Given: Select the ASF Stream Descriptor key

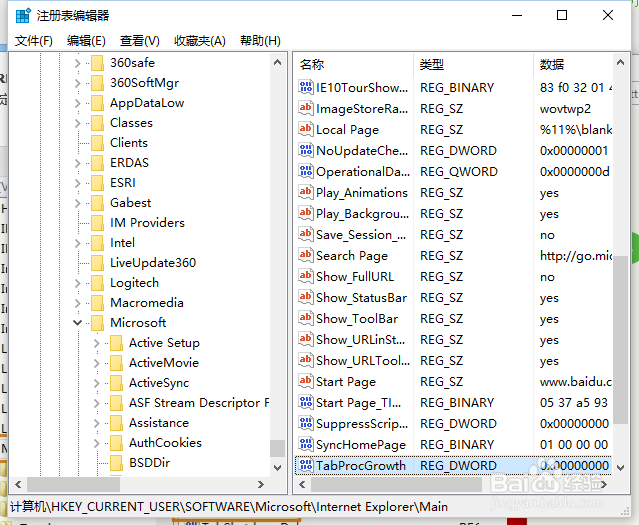Looking at the screenshot, I should [199, 403].
